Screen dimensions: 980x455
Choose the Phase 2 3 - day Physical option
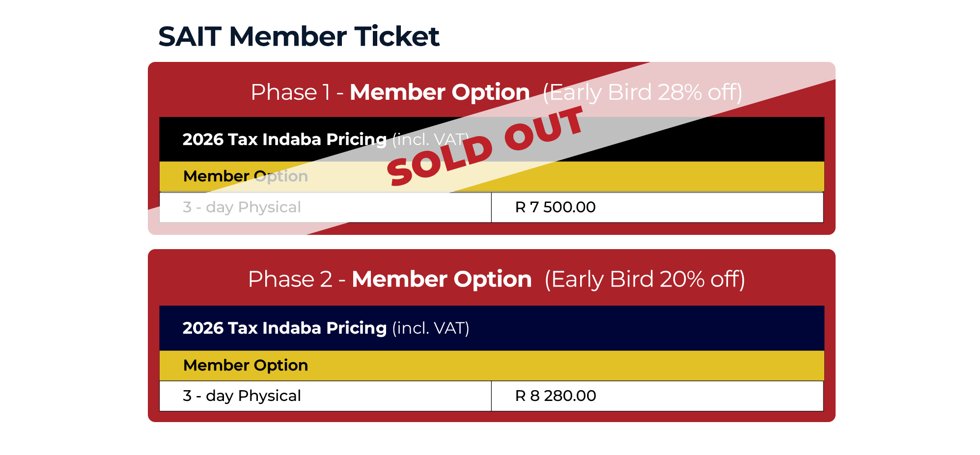coord(242,396)
